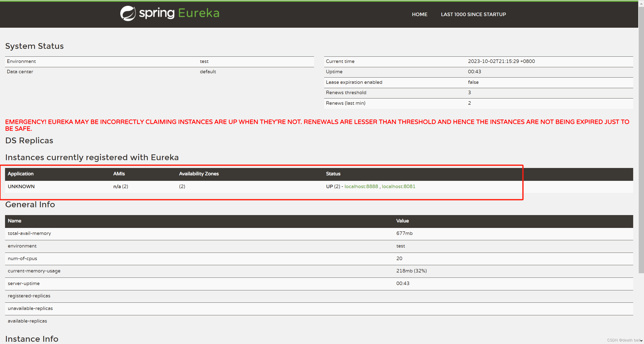The width and height of the screenshot is (644, 344).
Task: Click the scrollbar up arrow
Action: pos(641,4)
